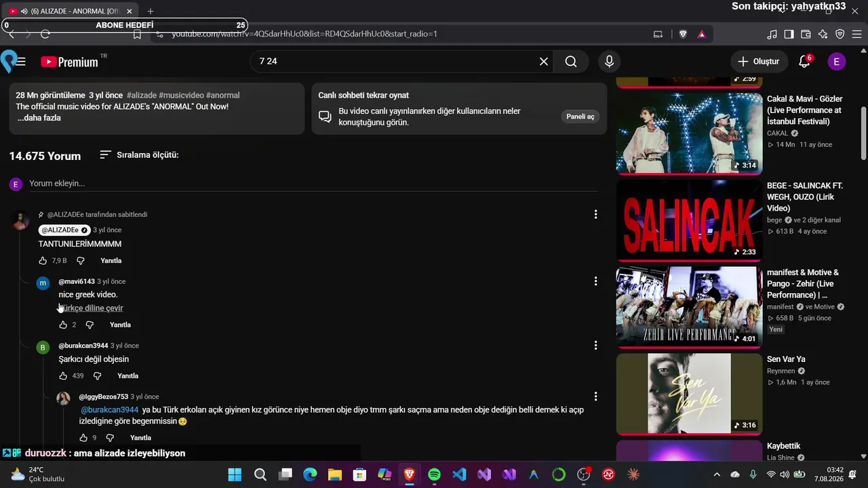Screen dimensions: 868x488
Task: Close the ALIZADE - ANORMAL tab
Action: pos(130,12)
